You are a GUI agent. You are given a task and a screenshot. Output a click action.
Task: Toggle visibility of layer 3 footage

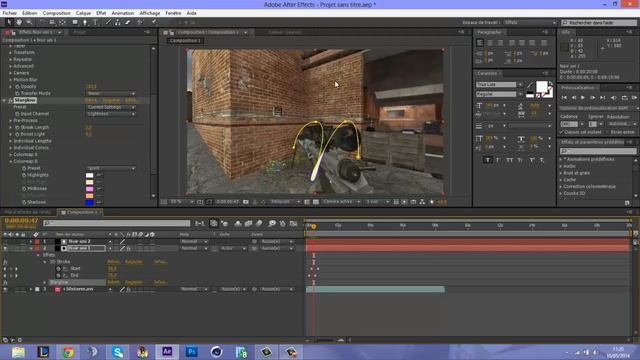pyautogui.click(x=5, y=289)
